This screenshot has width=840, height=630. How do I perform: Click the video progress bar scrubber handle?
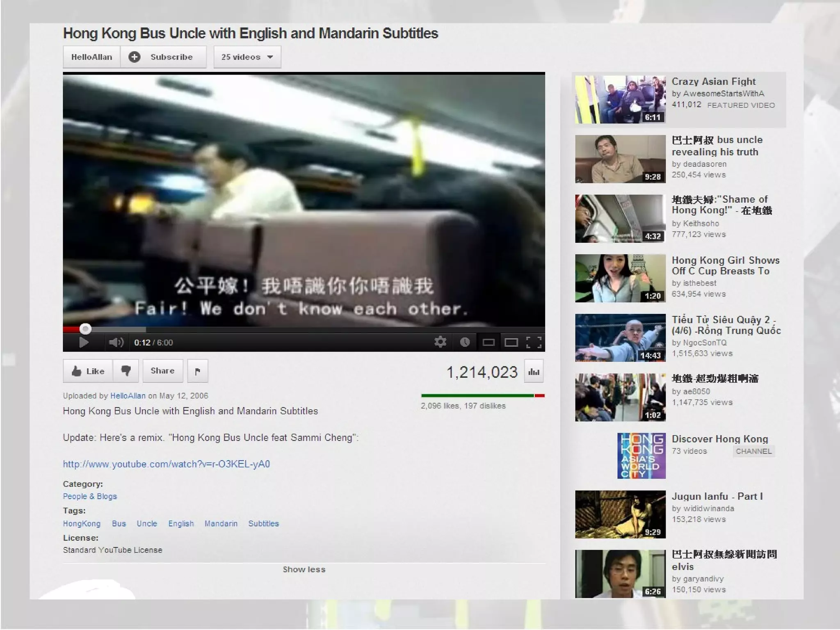pyautogui.click(x=85, y=329)
